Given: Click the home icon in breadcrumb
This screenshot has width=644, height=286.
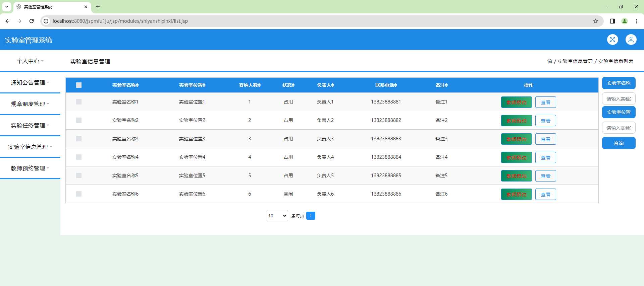Looking at the screenshot, I should 550,61.
